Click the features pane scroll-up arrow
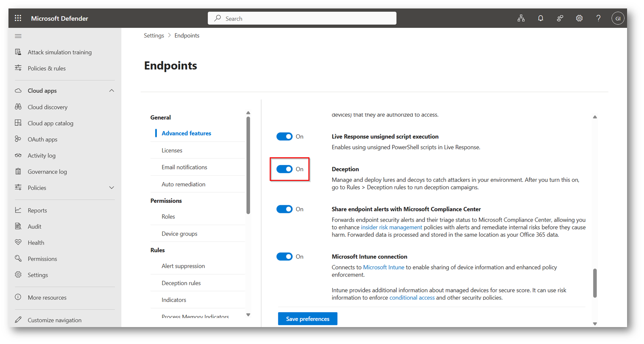 (x=595, y=117)
